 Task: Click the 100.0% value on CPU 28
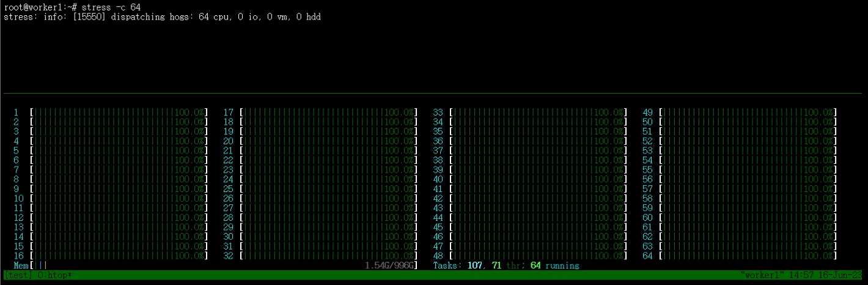[x=399, y=218]
